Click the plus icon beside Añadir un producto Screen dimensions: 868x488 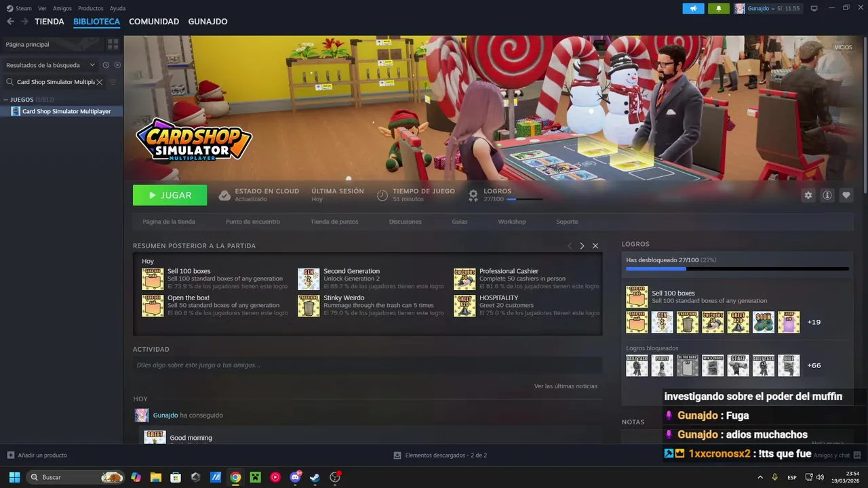(10, 455)
